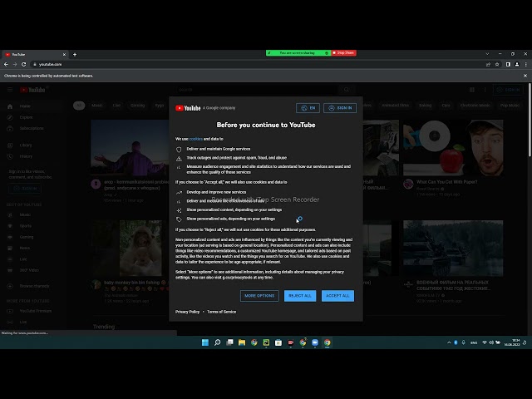Open Chrome side panel icon
Screen dimensions: 532x399
508,64
